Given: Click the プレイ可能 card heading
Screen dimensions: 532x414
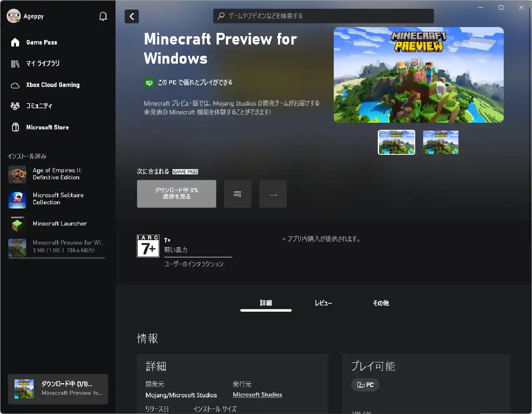Looking at the screenshot, I should (x=373, y=366).
